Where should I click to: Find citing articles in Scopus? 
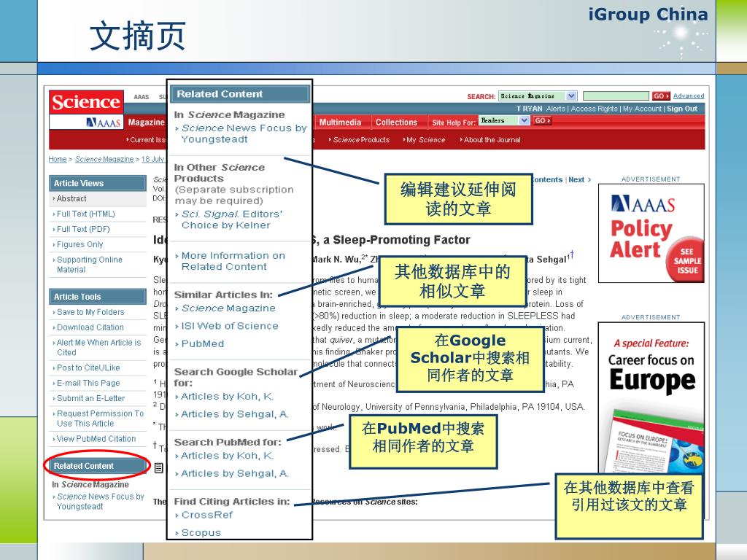tap(201, 532)
